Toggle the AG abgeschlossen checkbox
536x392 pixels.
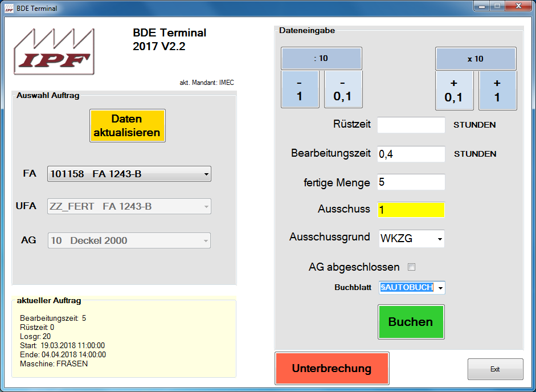pyautogui.click(x=412, y=267)
